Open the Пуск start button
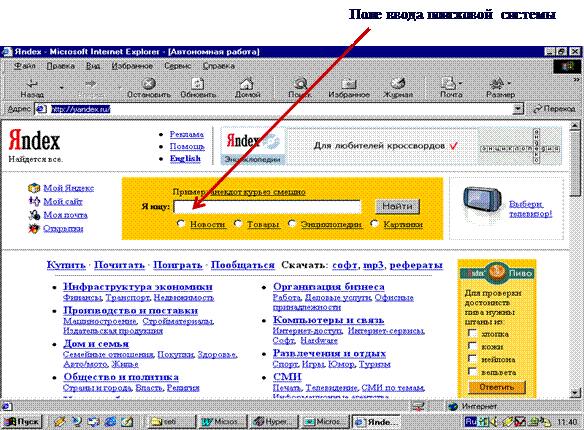 tap(23, 421)
